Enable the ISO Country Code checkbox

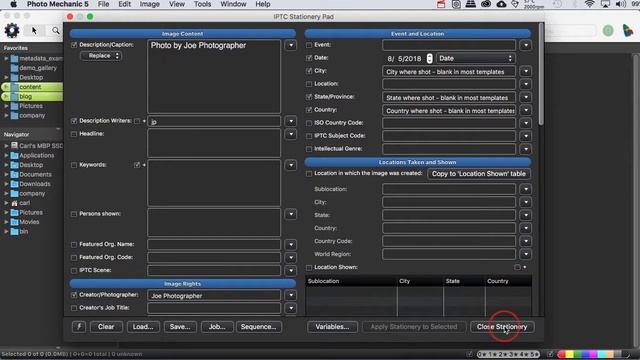click(x=309, y=123)
